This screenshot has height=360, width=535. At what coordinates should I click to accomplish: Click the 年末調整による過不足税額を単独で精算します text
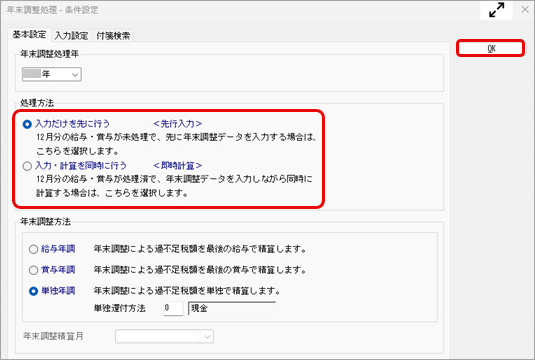(x=187, y=291)
